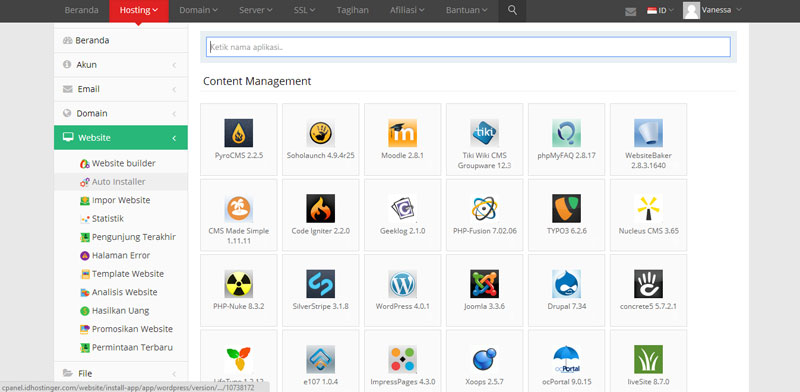The width and height of the screenshot is (800, 392).
Task: Expand the Domain menu in top navigation
Action: (x=198, y=10)
